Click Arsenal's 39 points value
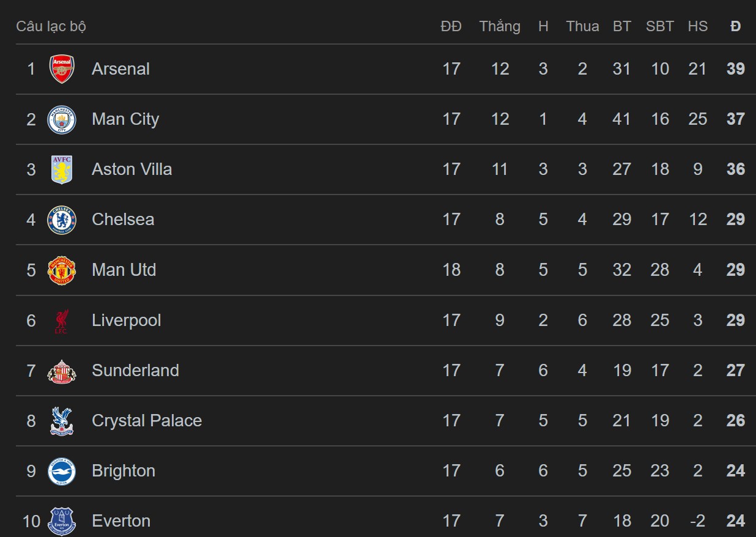This screenshot has height=537, width=756. [x=735, y=69]
